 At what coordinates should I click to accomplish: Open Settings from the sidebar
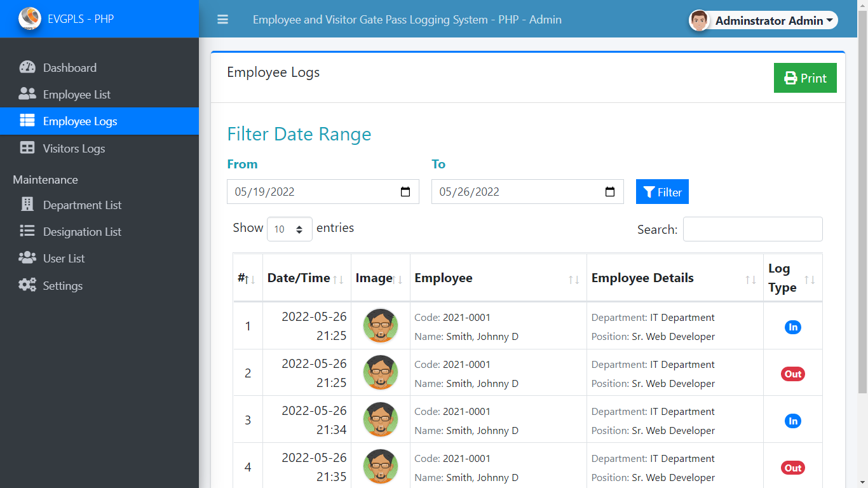pos(99,286)
